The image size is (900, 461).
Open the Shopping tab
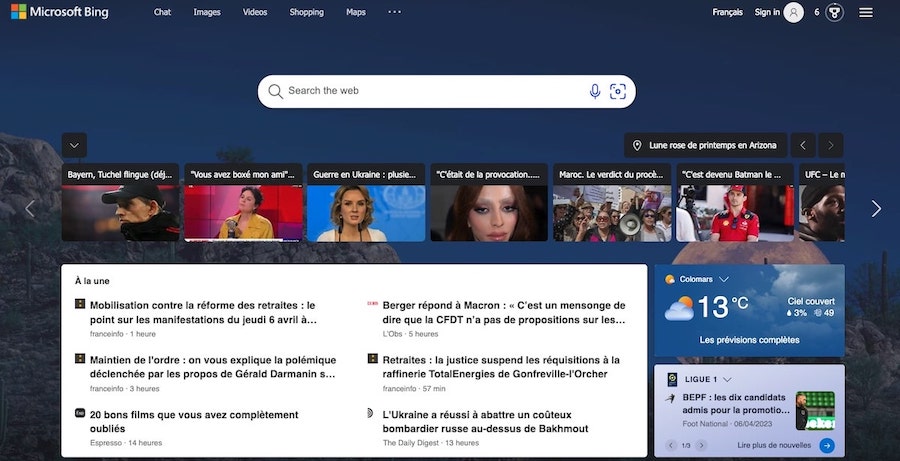coord(307,12)
